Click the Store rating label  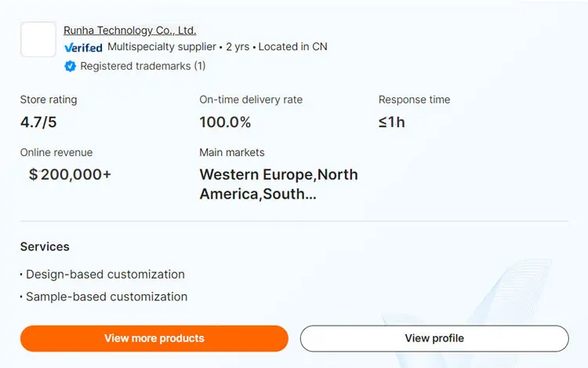coord(49,100)
